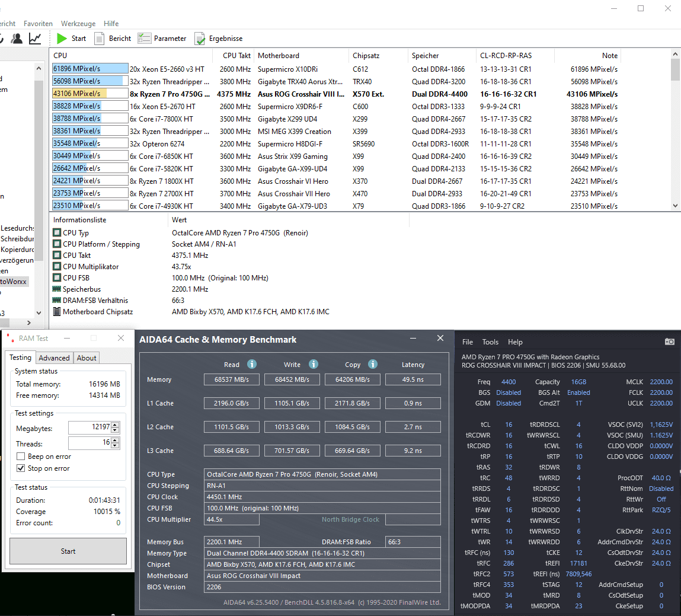Click the CPU Platform / Stepping row icon
681x616 pixels.
point(56,244)
